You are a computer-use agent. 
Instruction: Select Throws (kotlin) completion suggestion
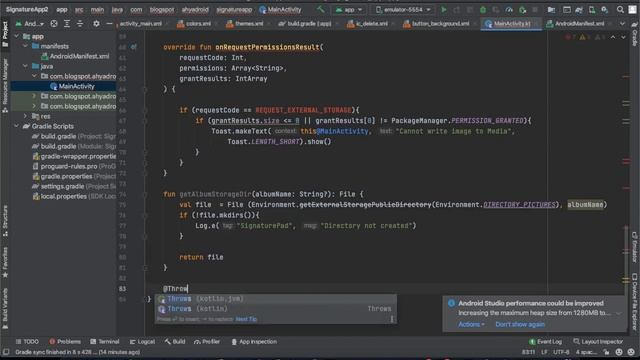pyautogui.click(x=275, y=309)
